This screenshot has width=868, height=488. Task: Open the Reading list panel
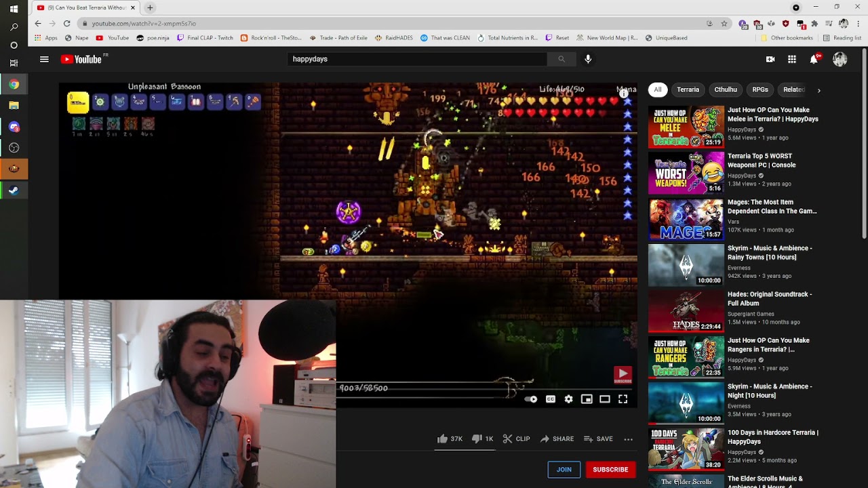842,38
